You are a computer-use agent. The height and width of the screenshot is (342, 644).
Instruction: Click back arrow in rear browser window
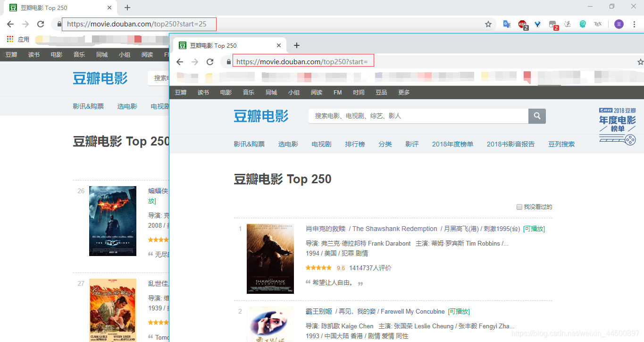pyautogui.click(x=10, y=24)
